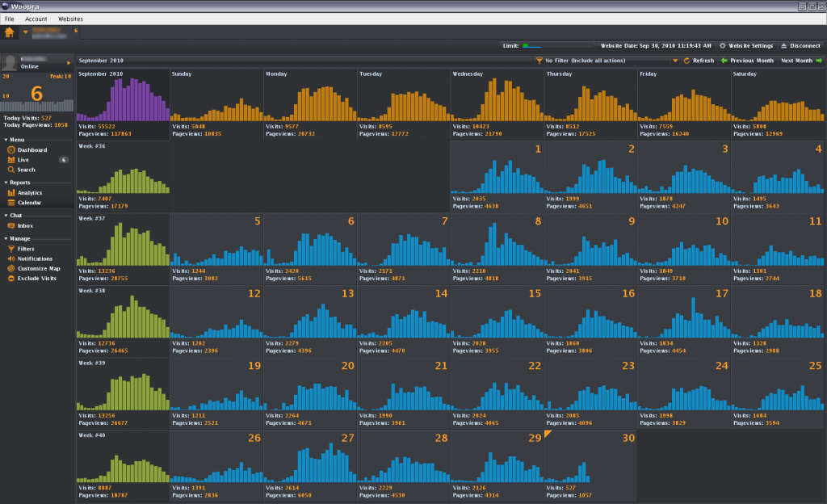Image resolution: width=827 pixels, height=504 pixels.
Task: Click the orange home icon
Action: tap(10, 32)
